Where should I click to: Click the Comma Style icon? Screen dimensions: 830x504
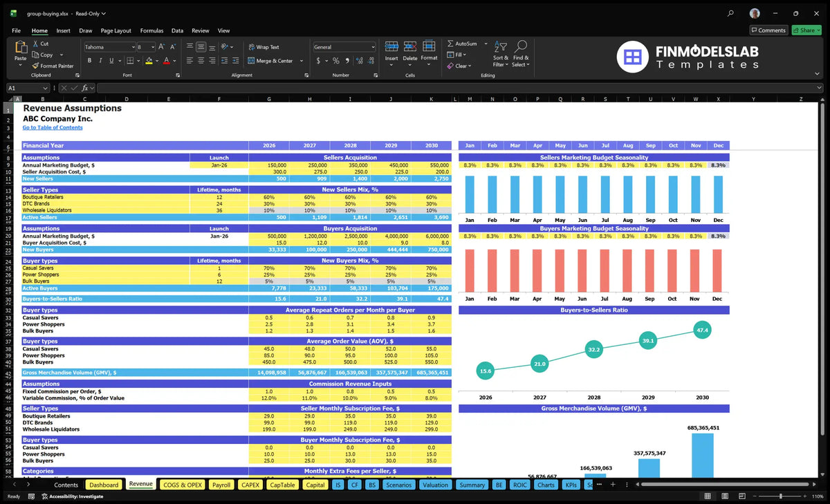(x=347, y=61)
